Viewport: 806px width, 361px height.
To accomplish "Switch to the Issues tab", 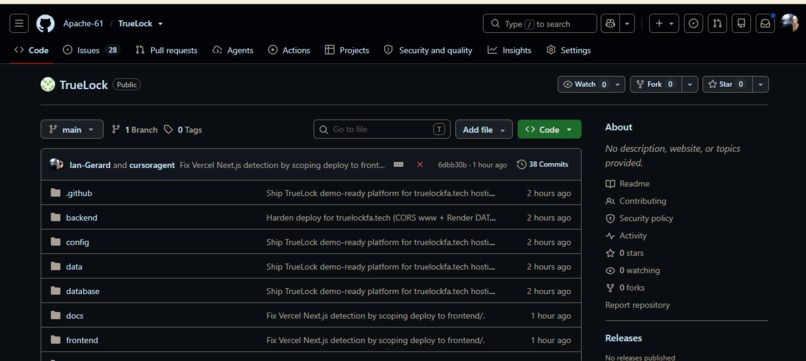I will point(91,50).
